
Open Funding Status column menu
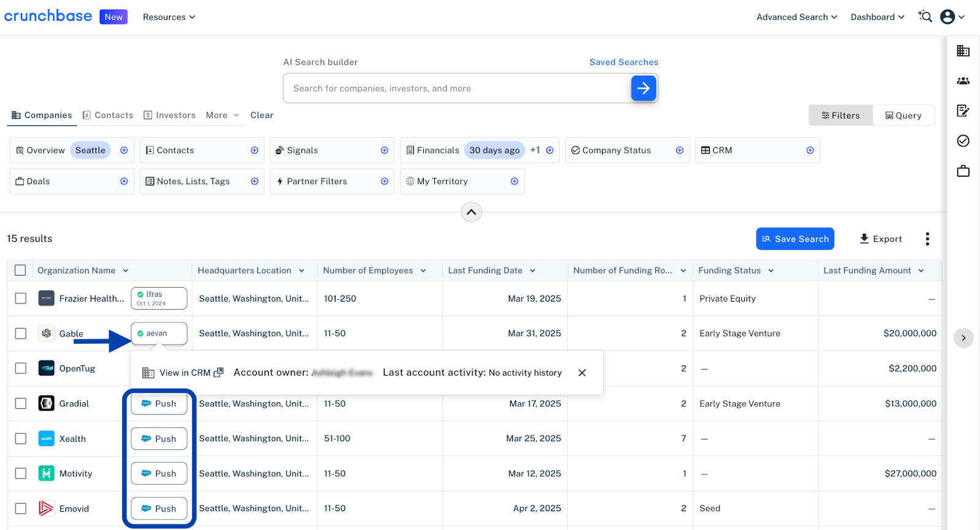(x=771, y=271)
